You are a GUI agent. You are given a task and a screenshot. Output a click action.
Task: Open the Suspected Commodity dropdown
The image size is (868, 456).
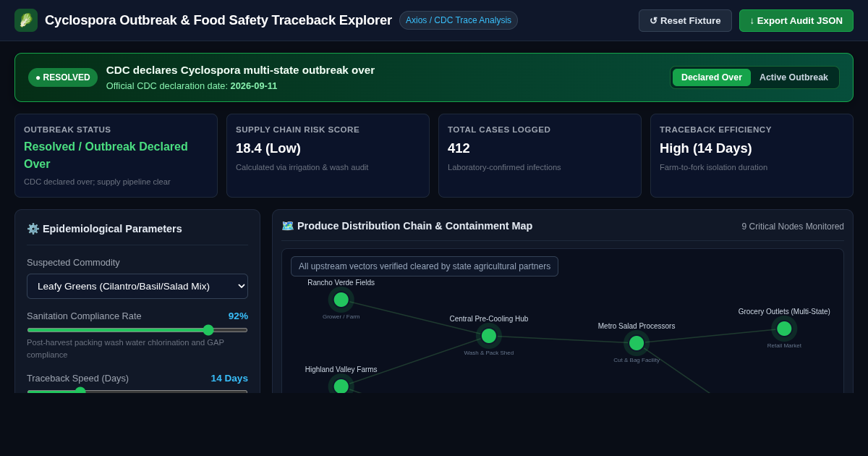[137, 286]
